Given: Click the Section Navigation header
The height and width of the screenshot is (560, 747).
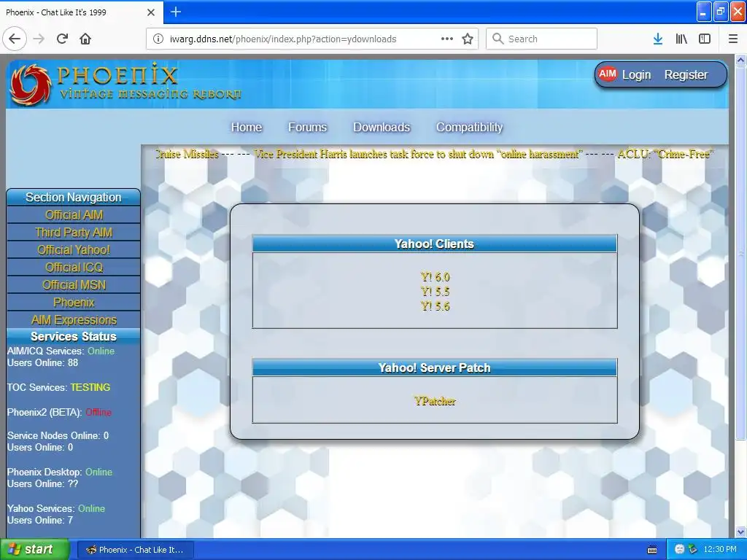Looking at the screenshot, I should (x=74, y=197).
